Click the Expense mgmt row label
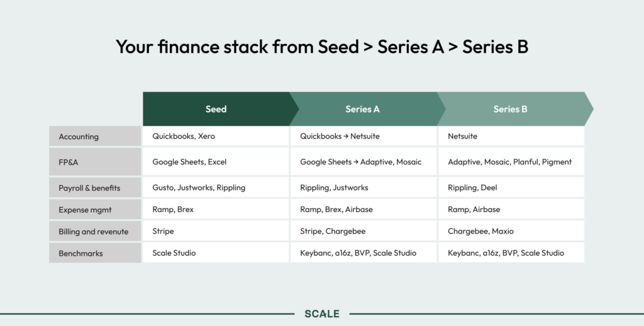Screen dimensions: 644x326 pyautogui.click(x=95, y=210)
